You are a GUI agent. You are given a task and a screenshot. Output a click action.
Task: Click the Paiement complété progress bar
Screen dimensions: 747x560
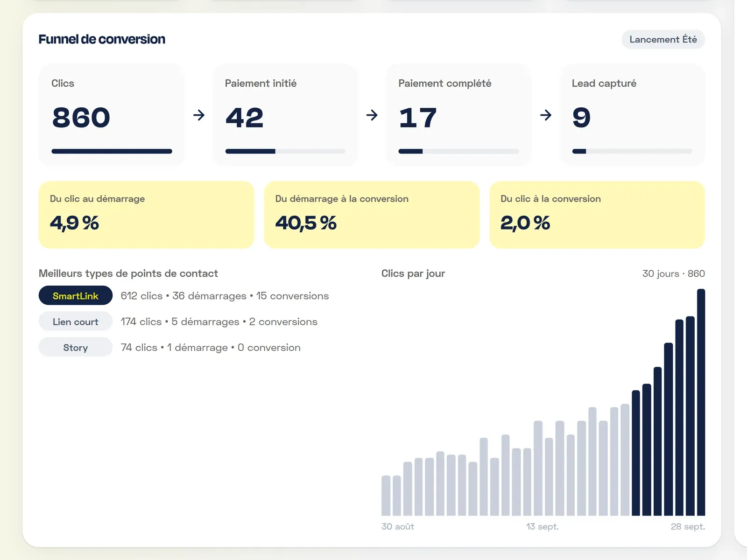point(459,151)
